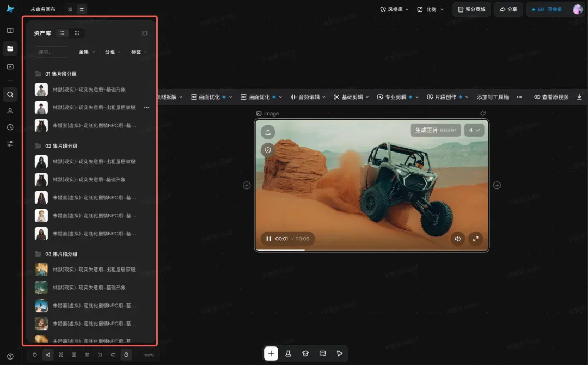The width and height of the screenshot is (588, 365).
Task: Open the 标签 filter dropdown
Action: click(139, 52)
